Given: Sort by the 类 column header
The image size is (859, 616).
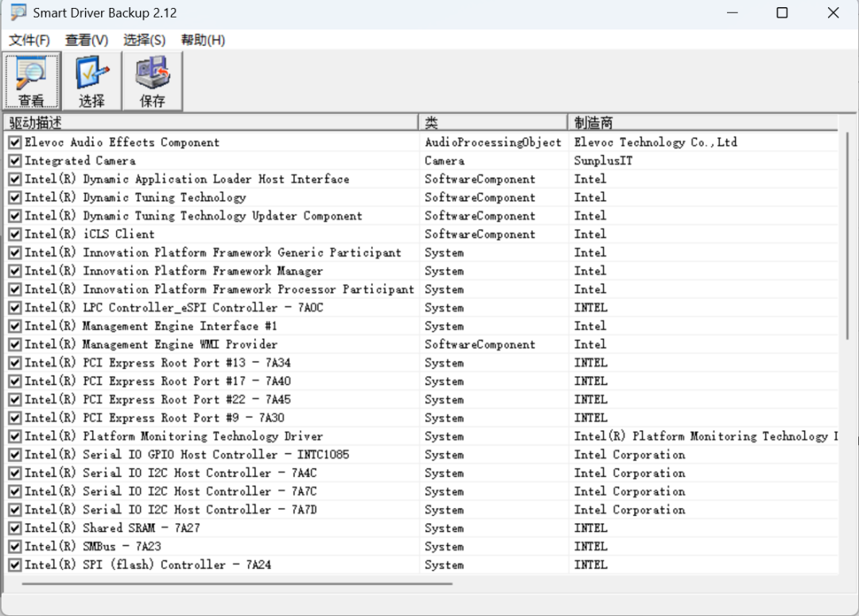Looking at the screenshot, I should pyautogui.click(x=492, y=122).
